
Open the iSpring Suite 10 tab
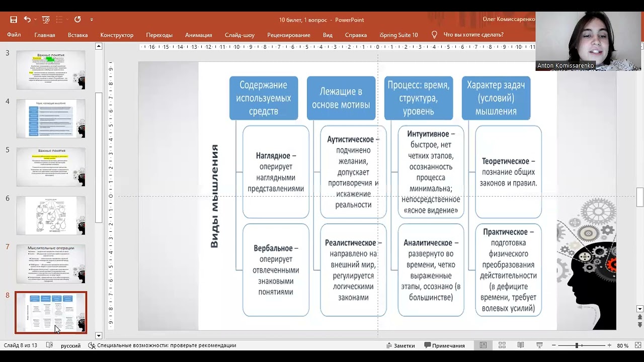coord(398,35)
